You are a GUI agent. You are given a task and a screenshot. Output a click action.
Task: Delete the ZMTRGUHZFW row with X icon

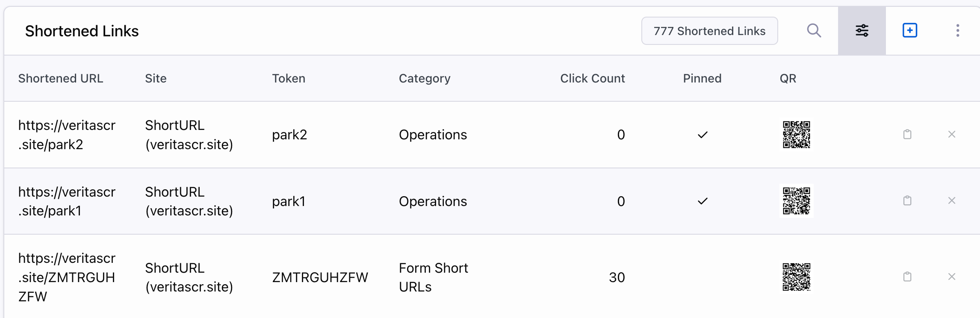[x=951, y=277]
